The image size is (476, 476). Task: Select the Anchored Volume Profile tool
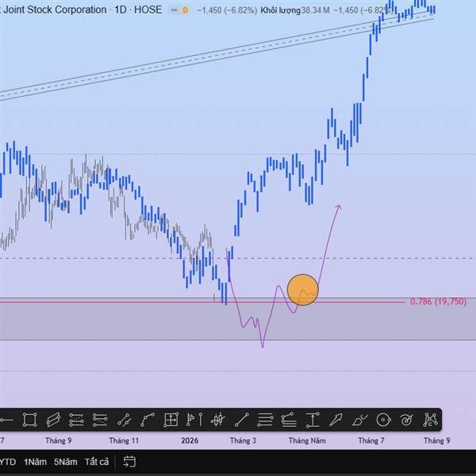point(194,420)
